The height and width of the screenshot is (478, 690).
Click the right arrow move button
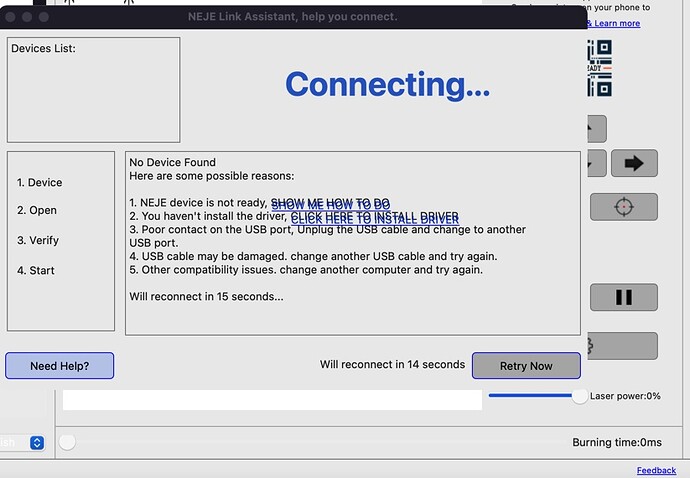[634, 163]
